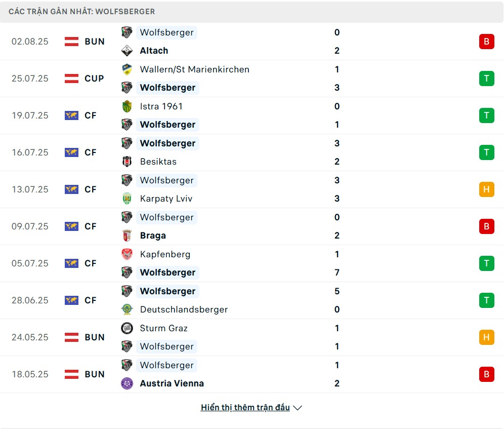Click the Austrian flag beside the CUP match
The width and height of the screenshot is (504, 429).
point(72,79)
